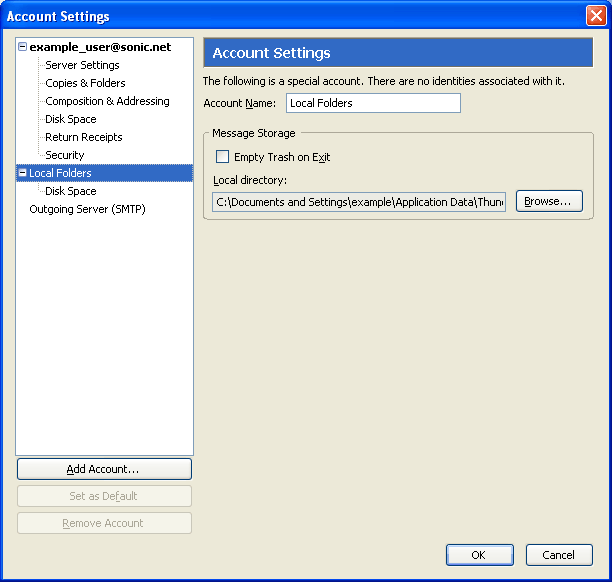Close the Account Settings dialog
The width and height of the screenshot is (612, 582).
596,16
